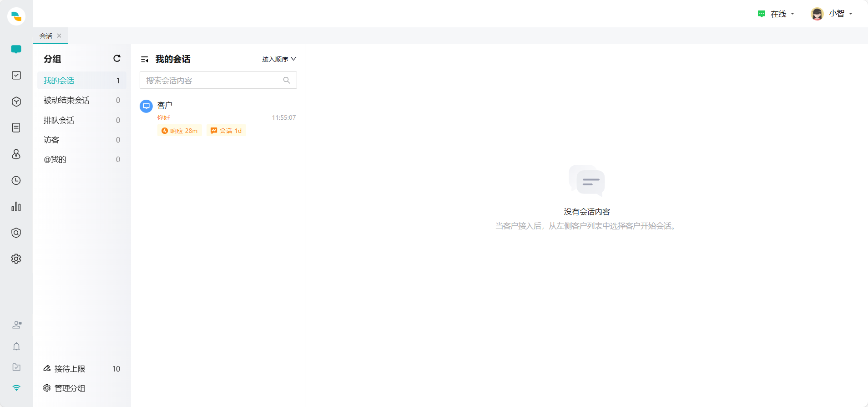The width and height of the screenshot is (868, 407).
Task: Click the agent status icon in lower sidebar
Action: point(17,325)
